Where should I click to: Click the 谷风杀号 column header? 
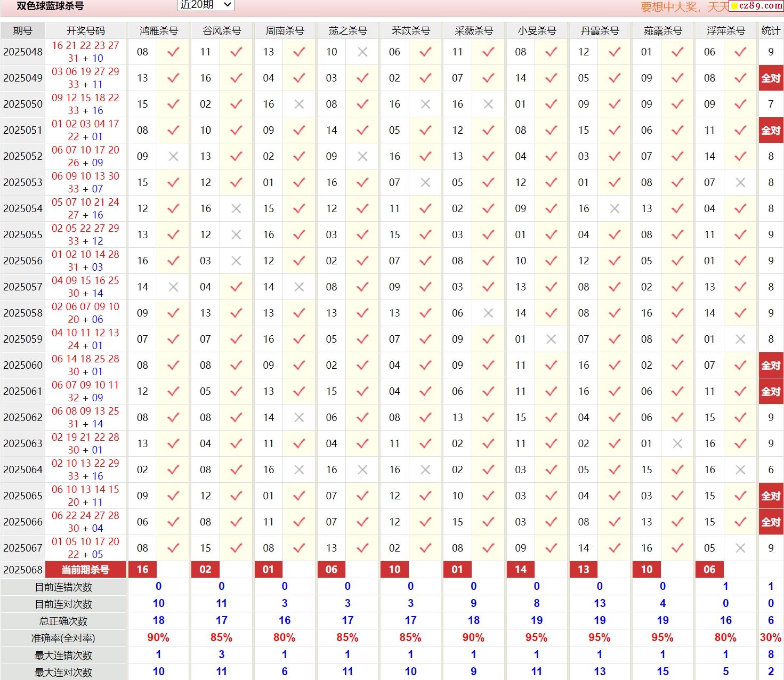click(221, 30)
